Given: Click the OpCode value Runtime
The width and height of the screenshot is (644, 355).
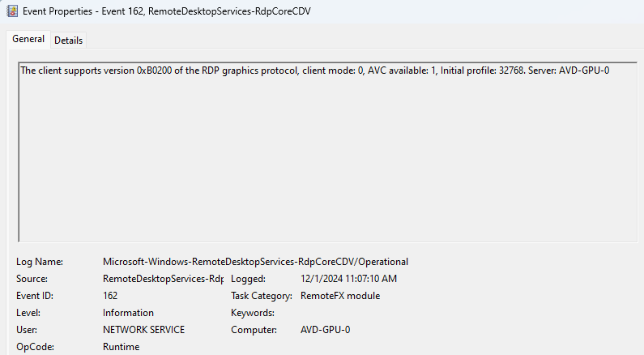Looking at the screenshot, I should tap(122, 347).
